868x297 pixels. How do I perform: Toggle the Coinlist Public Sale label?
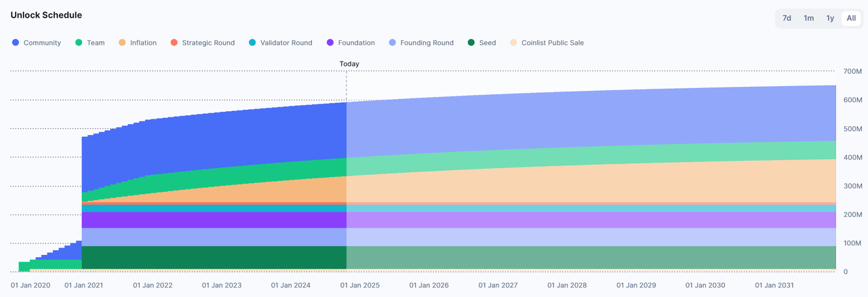(x=553, y=43)
